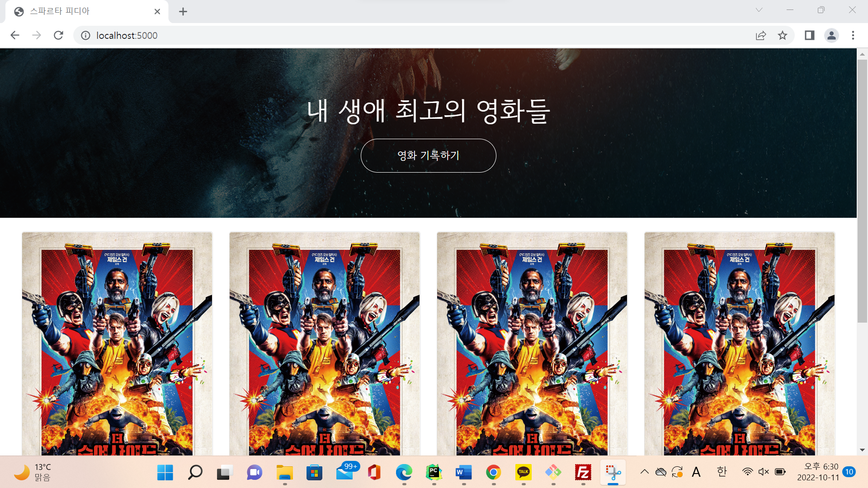The image size is (868, 488).
Task: Click 내 생애 최고의 영화들 heading
Action: coord(428,111)
